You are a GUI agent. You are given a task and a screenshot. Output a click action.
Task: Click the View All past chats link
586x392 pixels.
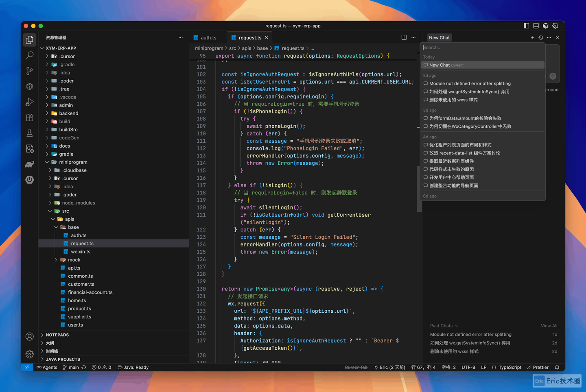pyautogui.click(x=549, y=326)
